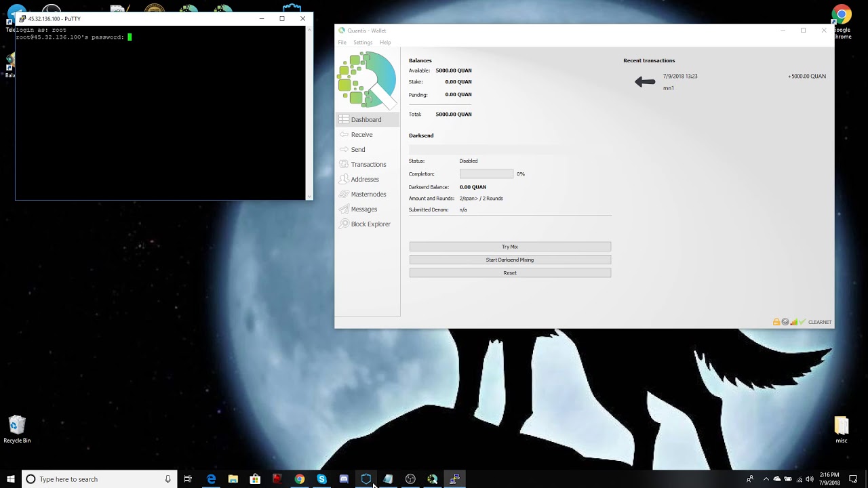Viewport: 868px width, 488px height.
Task: Open Task View from taskbar
Action: point(188,479)
